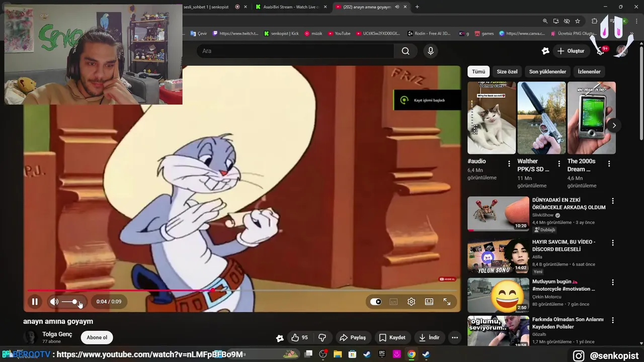Open the Farkında Olmadan Son Anlarını video
644x362 pixels.
(x=568, y=323)
